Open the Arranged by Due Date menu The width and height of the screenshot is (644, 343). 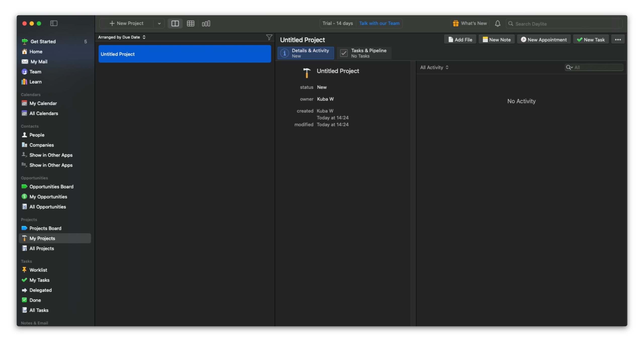point(122,37)
